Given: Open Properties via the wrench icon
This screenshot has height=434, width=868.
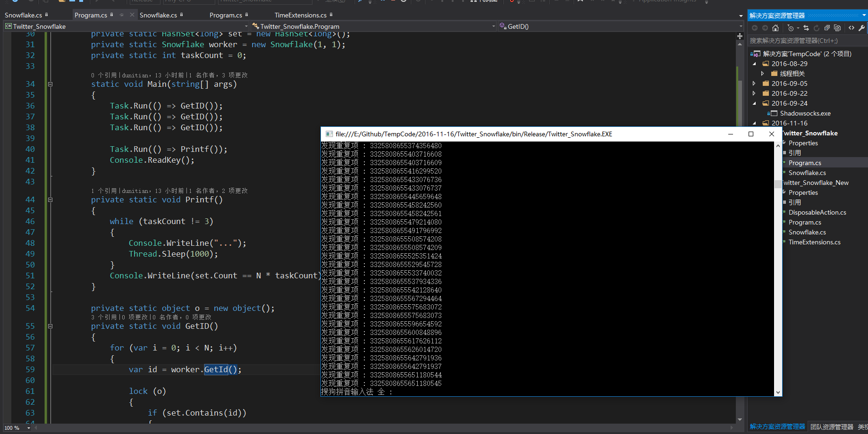Looking at the screenshot, I should click(862, 28).
